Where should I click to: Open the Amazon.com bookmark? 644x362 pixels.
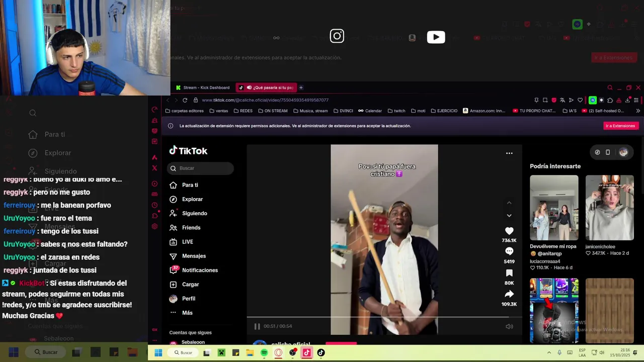[x=484, y=111]
